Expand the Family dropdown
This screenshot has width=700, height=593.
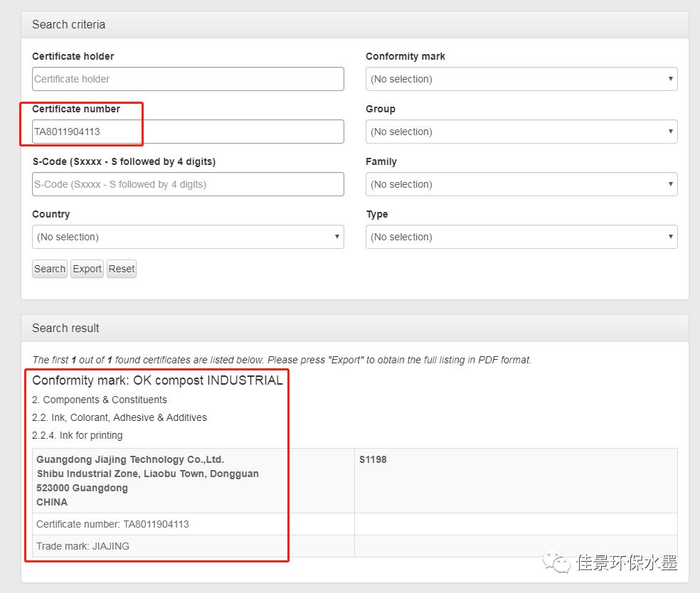coord(521,184)
